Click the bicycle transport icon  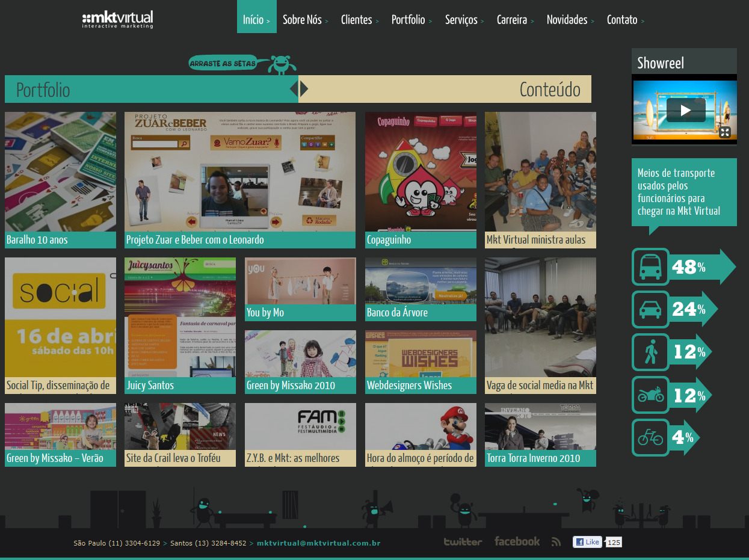coord(650,437)
